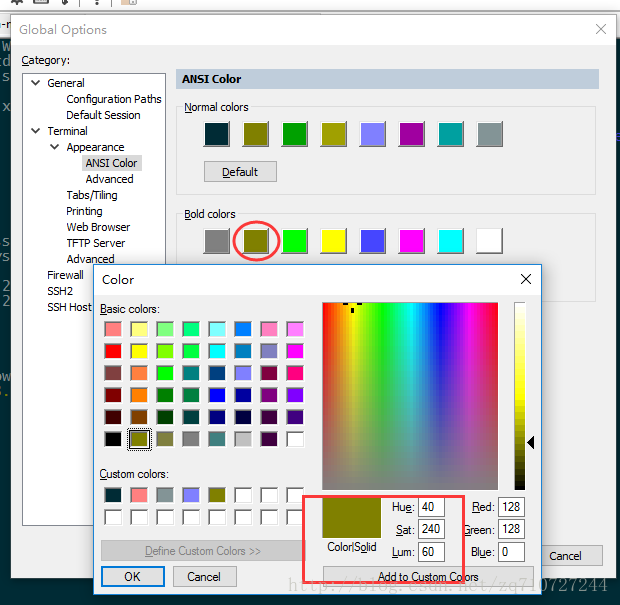This screenshot has height=605, width=620.
Task: Select the gray-blue custom color
Action: click(165, 495)
